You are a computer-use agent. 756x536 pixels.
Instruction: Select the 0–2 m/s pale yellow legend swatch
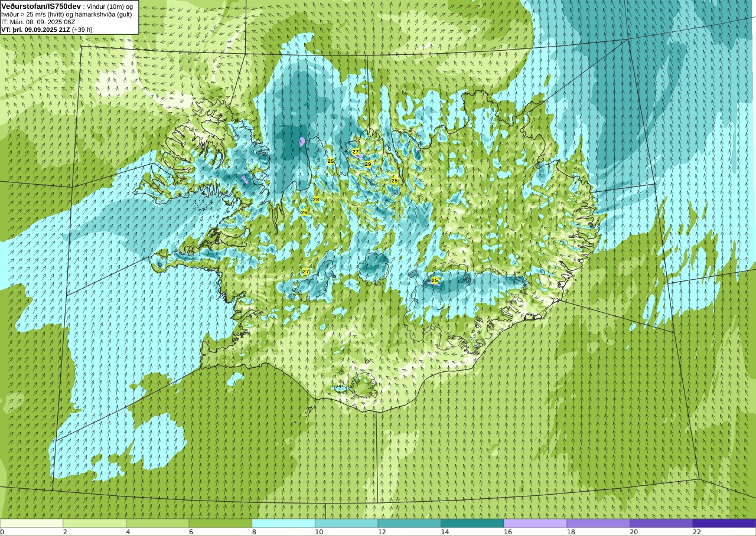coord(31,523)
